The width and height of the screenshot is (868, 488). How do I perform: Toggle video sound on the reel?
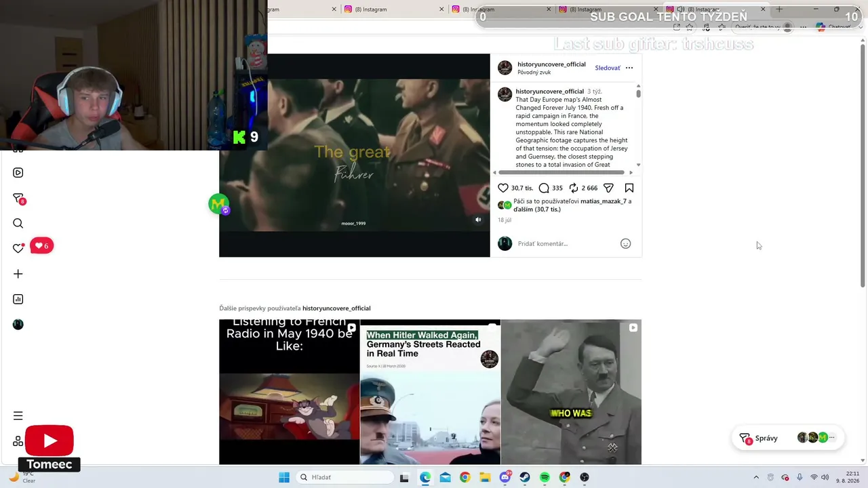click(x=478, y=220)
